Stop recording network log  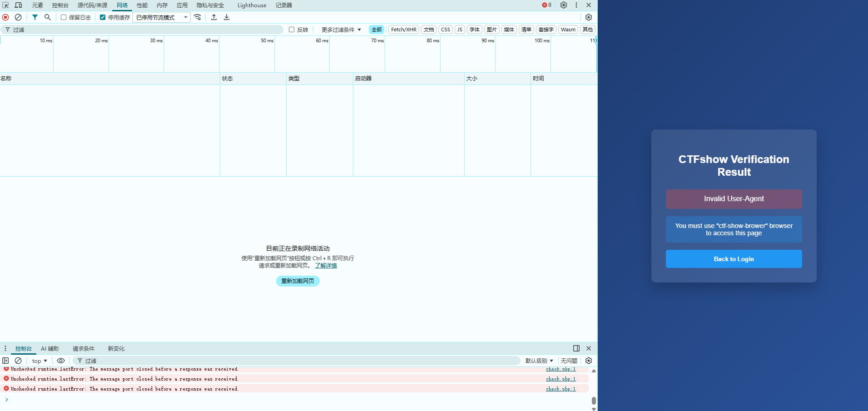coord(5,17)
